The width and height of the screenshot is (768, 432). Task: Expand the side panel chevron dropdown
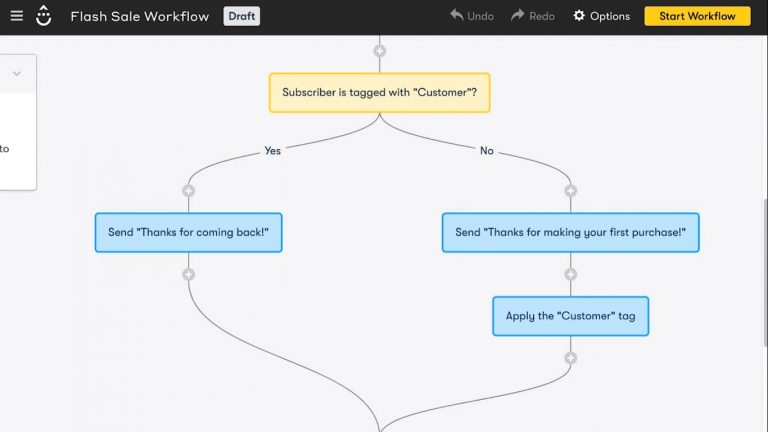coord(17,74)
